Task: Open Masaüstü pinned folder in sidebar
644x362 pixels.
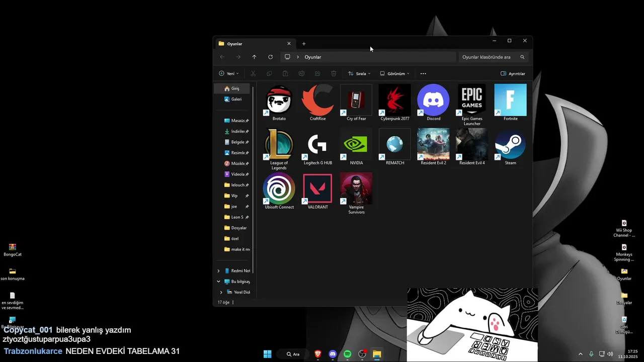Action: click(x=236, y=121)
